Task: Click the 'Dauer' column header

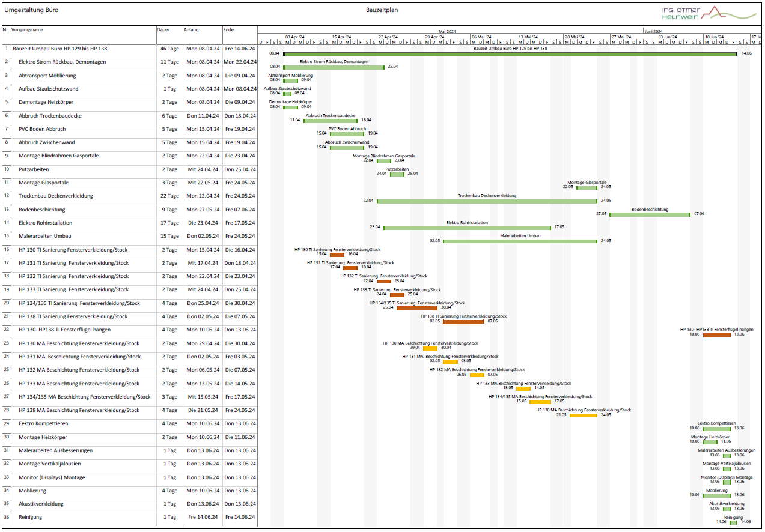Action: (x=163, y=29)
